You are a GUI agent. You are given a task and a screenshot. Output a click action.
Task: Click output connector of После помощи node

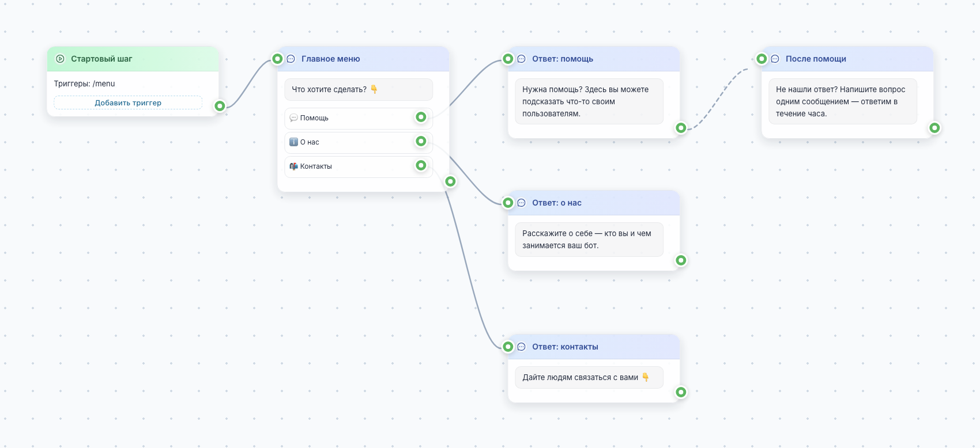(934, 128)
